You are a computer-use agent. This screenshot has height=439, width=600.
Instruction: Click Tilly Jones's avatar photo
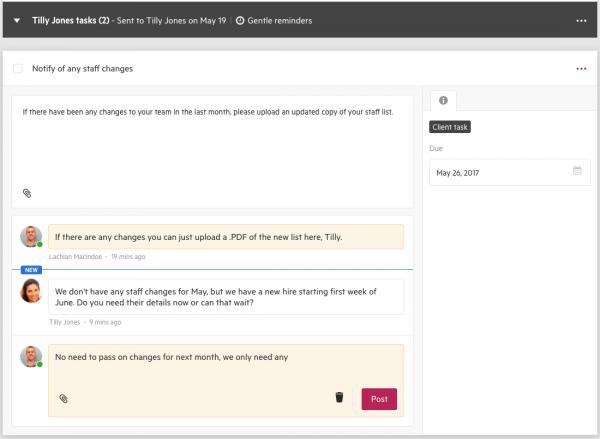point(31,291)
